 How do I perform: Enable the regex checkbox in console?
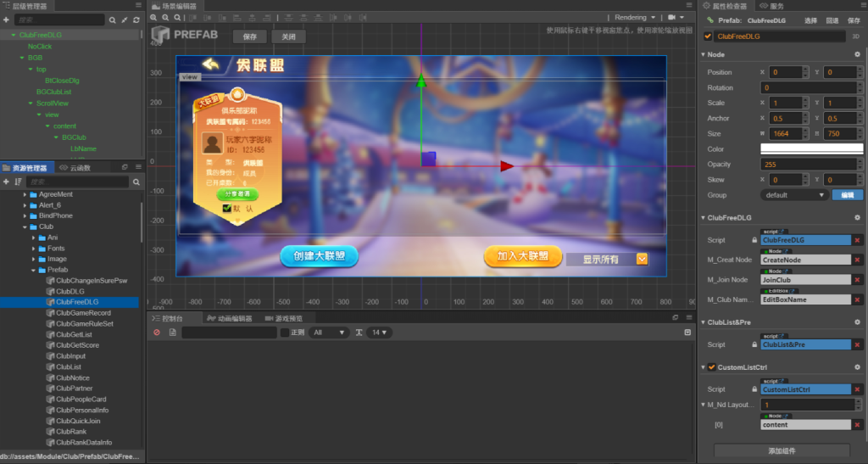(285, 333)
